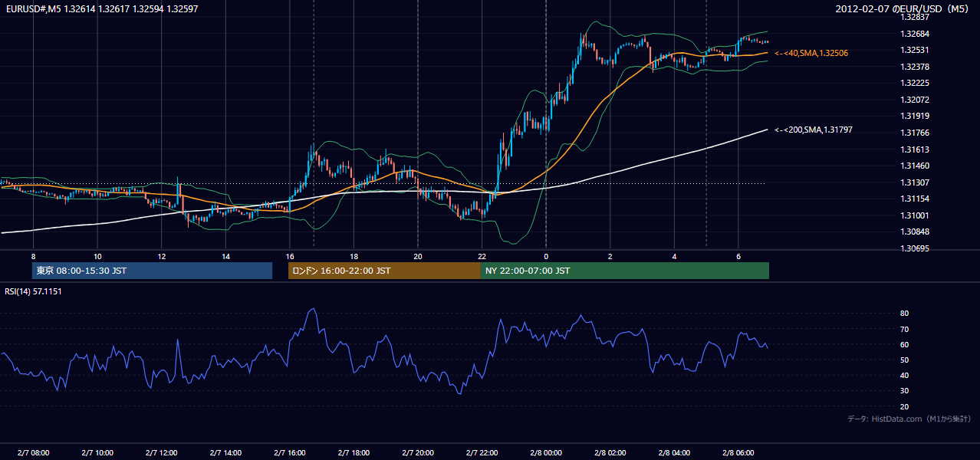
Task: Click the 1.32072 price axis label
Action: [x=916, y=100]
